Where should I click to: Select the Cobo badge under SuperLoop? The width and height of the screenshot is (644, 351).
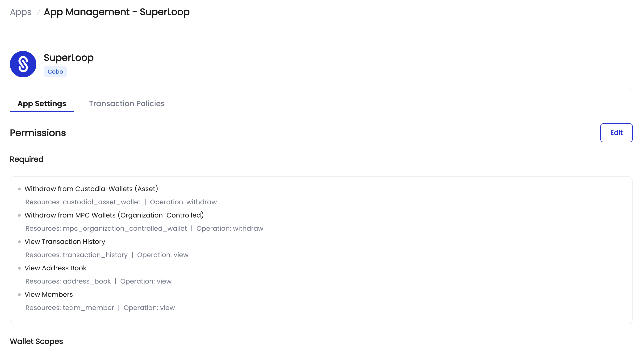coord(55,71)
